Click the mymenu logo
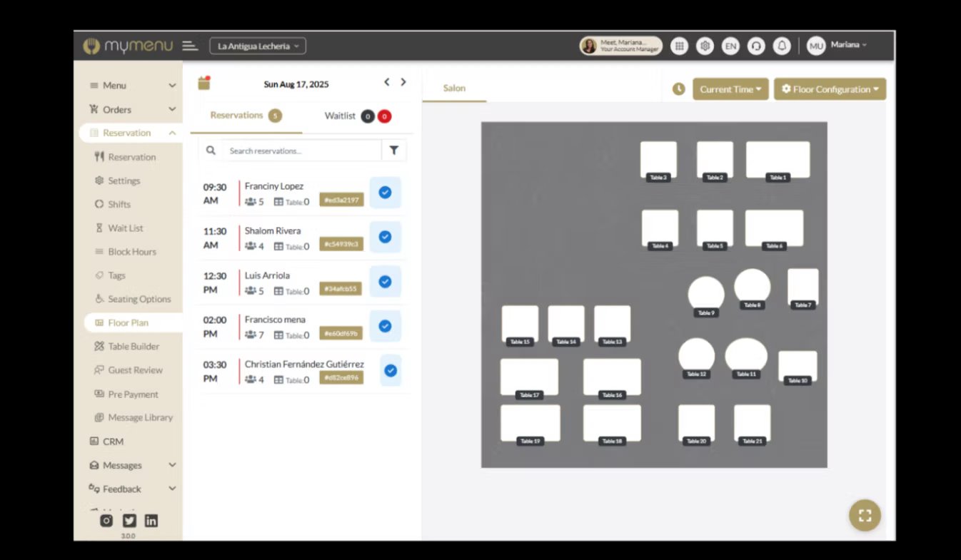 coord(127,46)
